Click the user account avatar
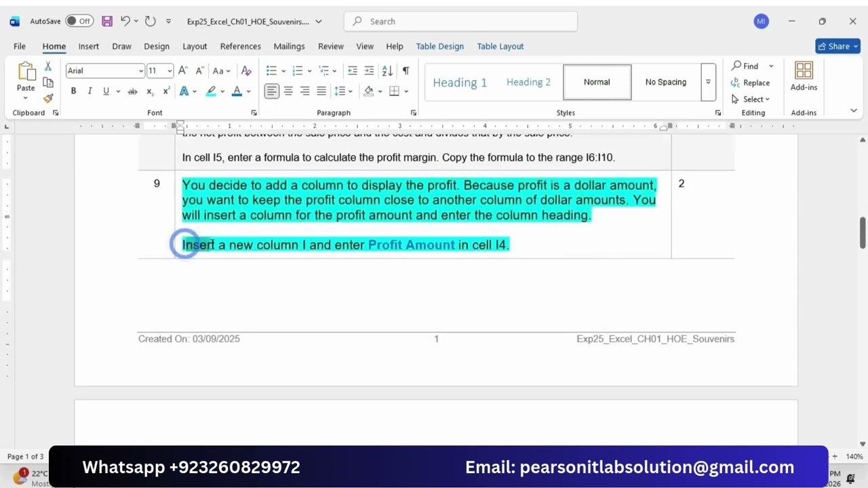This screenshot has height=488, width=868. click(761, 21)
